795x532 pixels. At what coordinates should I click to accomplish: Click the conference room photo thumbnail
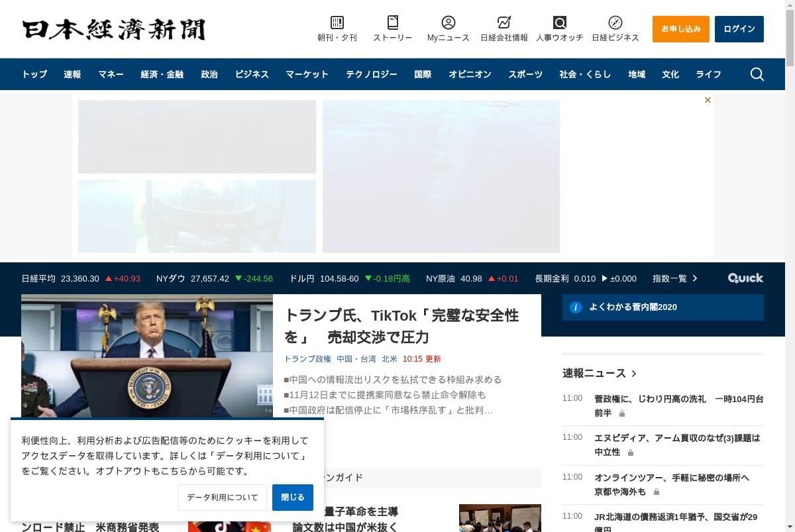tap(500, 518)
